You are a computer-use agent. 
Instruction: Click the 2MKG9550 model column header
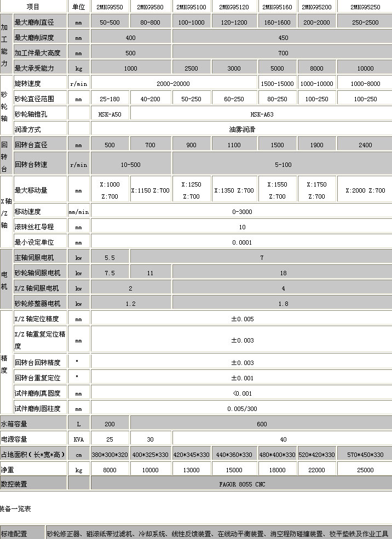tap(110, 7)
